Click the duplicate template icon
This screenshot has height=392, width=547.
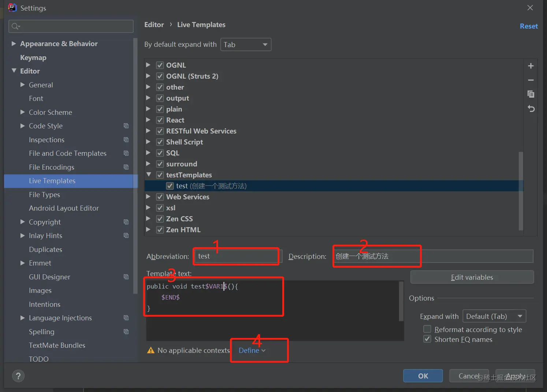531,94
